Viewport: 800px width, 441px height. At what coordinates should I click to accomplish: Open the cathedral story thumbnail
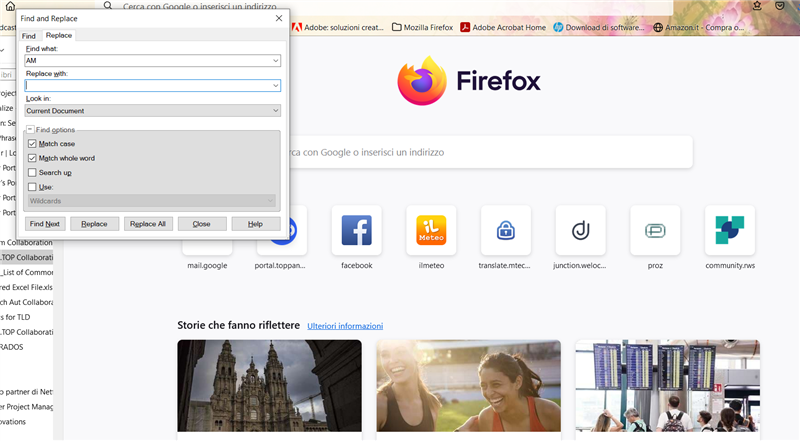(269, 386)
